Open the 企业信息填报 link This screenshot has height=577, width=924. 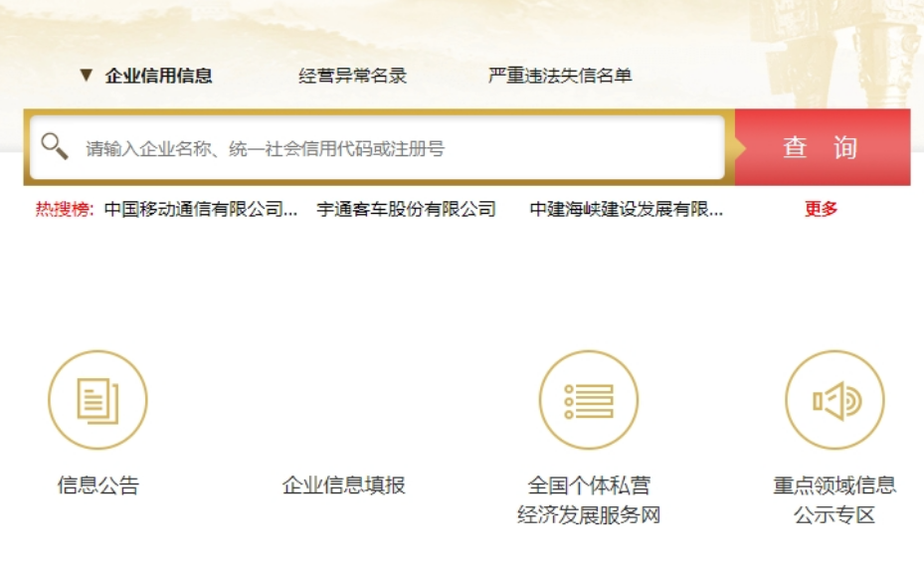[343, 485]
